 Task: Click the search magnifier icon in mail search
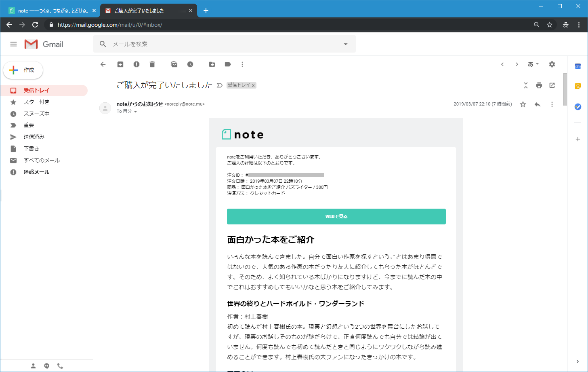point(103,44)
